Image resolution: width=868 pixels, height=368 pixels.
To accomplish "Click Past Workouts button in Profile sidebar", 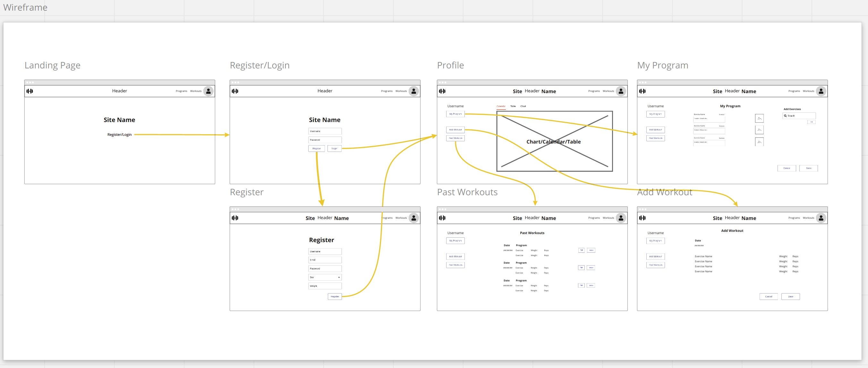I will (x=455, y=138).
